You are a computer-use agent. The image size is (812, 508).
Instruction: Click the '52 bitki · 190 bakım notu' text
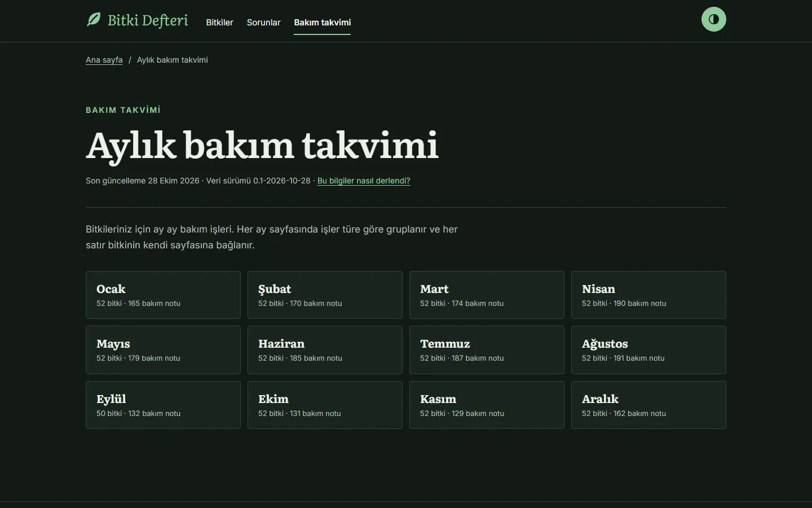[x=624, y=304]
